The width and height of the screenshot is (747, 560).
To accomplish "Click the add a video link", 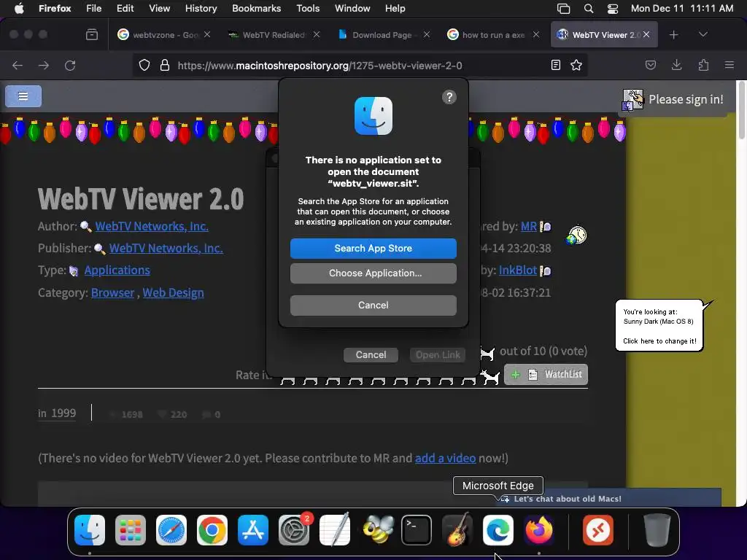I will pos(446,458).
